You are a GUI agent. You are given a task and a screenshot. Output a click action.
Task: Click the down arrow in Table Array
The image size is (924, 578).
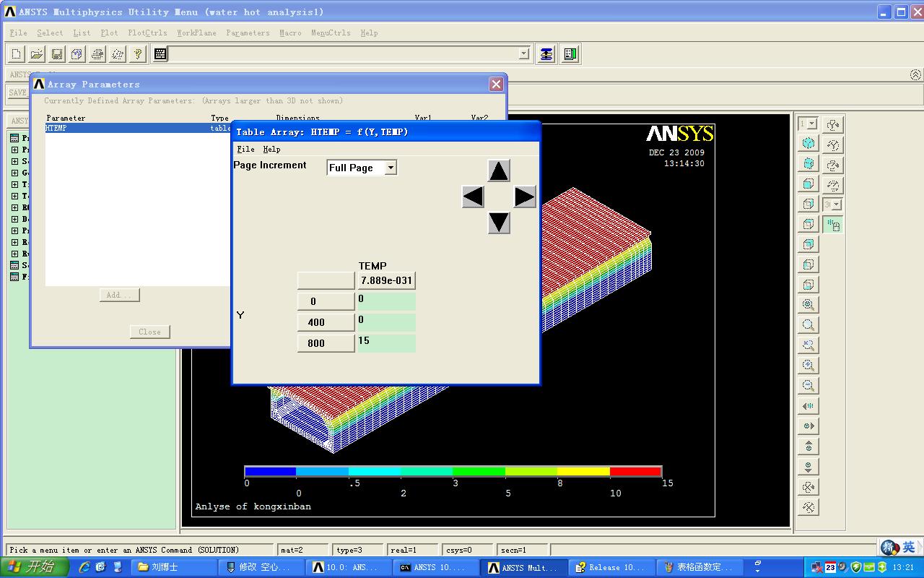click(499, 223)
